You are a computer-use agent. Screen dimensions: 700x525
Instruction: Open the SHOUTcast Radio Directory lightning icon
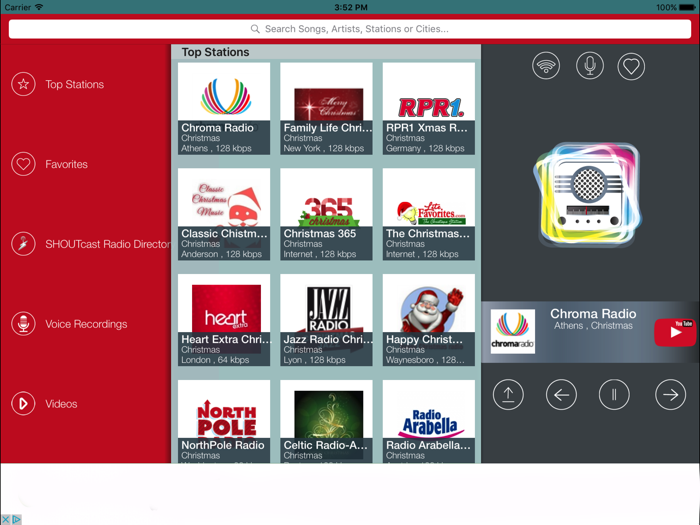tap(23, 244)
